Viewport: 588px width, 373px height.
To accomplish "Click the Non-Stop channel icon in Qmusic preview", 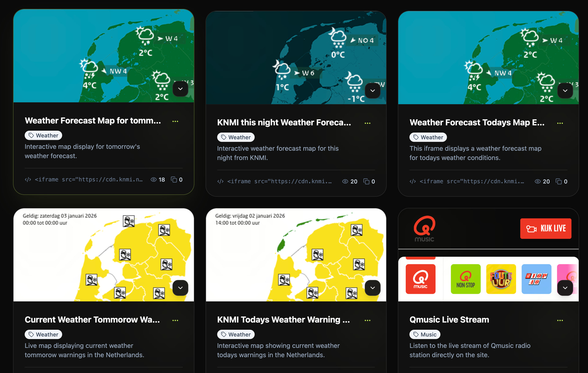I will 466,279.
